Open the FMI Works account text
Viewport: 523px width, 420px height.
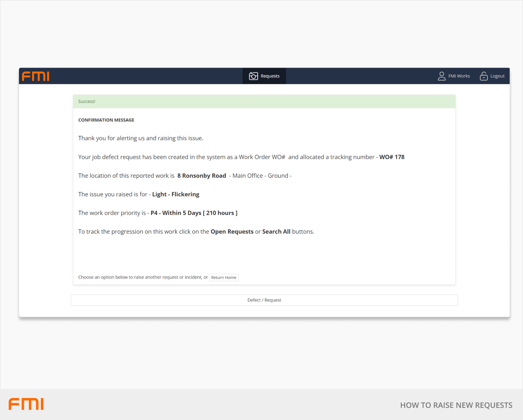(x=459, y=76)
